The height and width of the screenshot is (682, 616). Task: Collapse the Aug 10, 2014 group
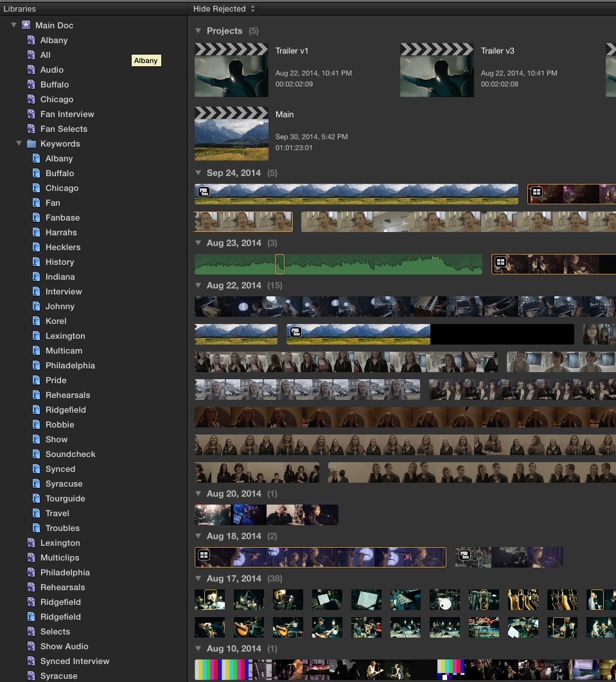click(x=198, y=649)
